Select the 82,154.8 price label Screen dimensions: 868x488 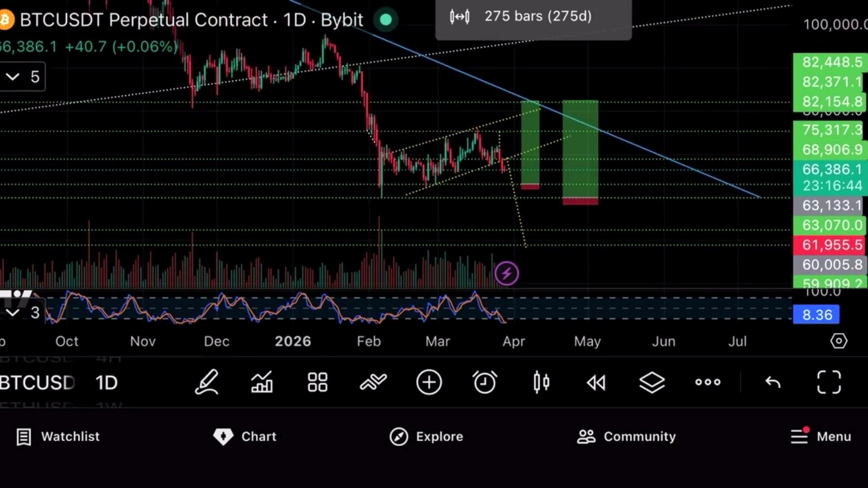pos(831,101)
